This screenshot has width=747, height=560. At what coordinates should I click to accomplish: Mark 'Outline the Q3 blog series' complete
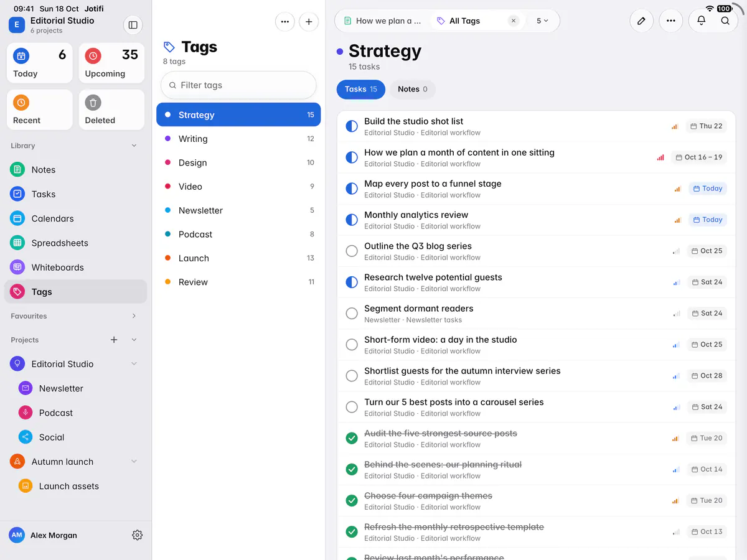(352, 251)
